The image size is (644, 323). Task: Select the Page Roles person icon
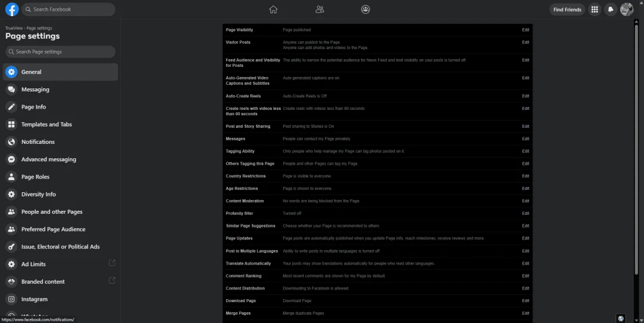11,177
